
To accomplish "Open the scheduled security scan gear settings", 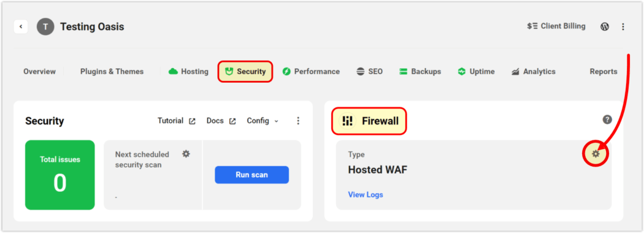I will (x=186, y=154).
